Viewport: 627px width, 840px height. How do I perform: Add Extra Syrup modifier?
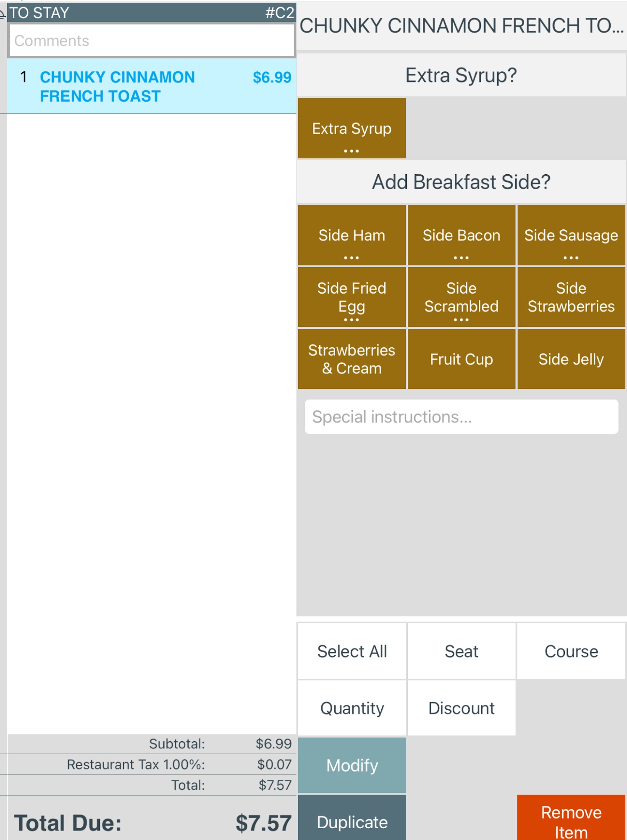[352, 129]
